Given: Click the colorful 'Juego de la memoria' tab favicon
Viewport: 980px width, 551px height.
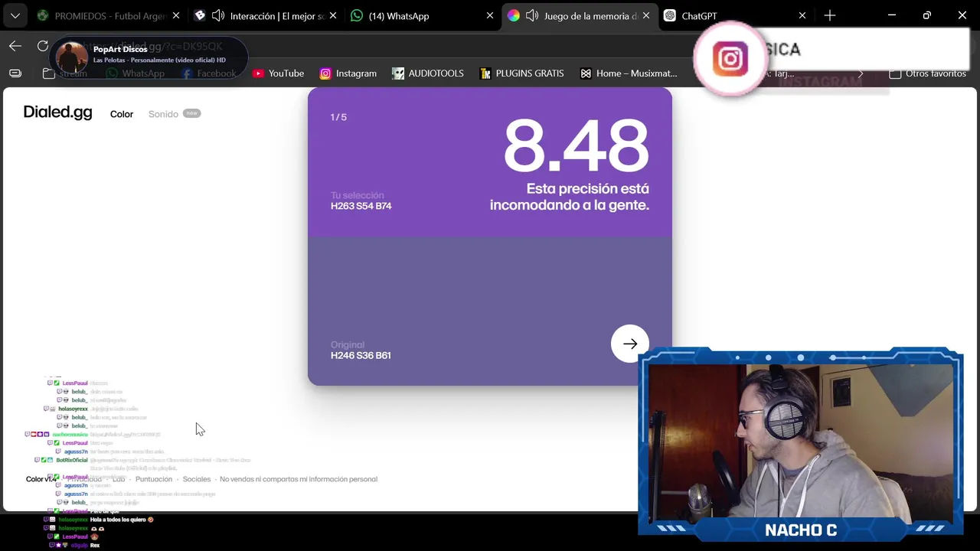Looking at the screenshot, I should click(514, 15).
